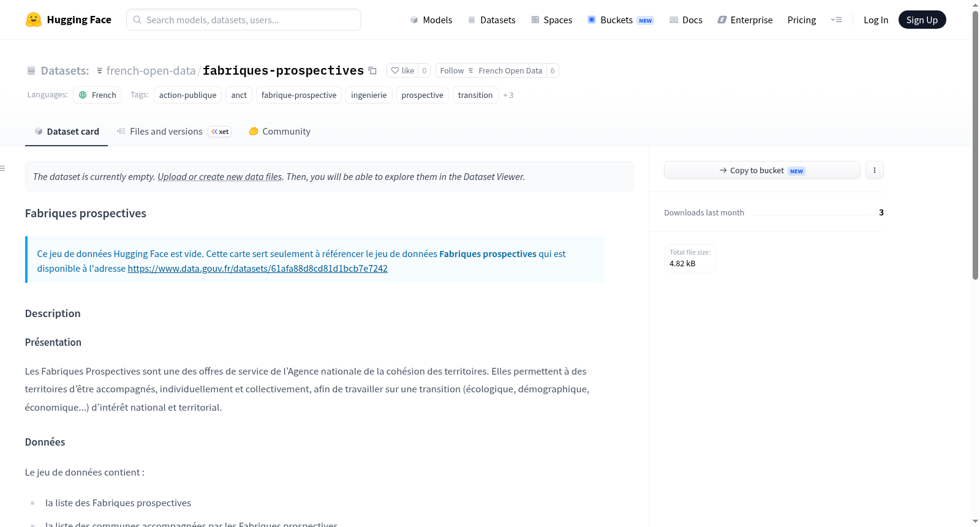Click the Total file size 4.82 kB box
Viewport: 980px width, 527px height.
[x=690, y=258]
